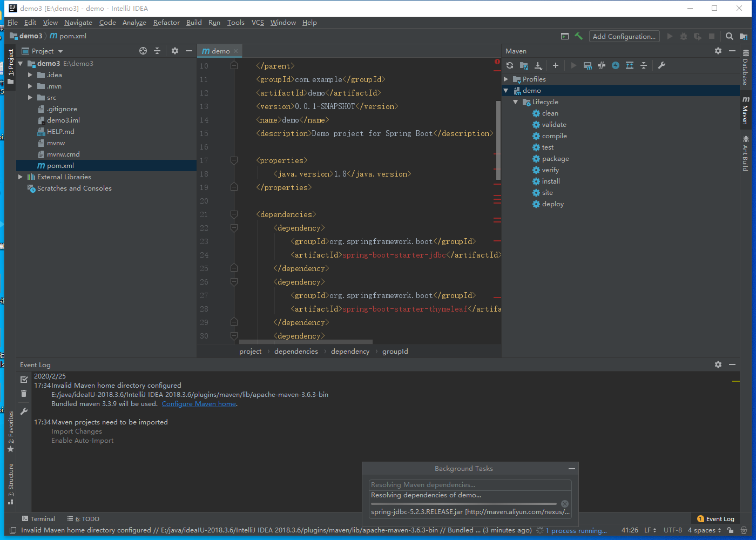This screenshot has height=540, width=756.
Task: Click Search Everywhere magnifier icon
Action: click(x=729, y=36)
